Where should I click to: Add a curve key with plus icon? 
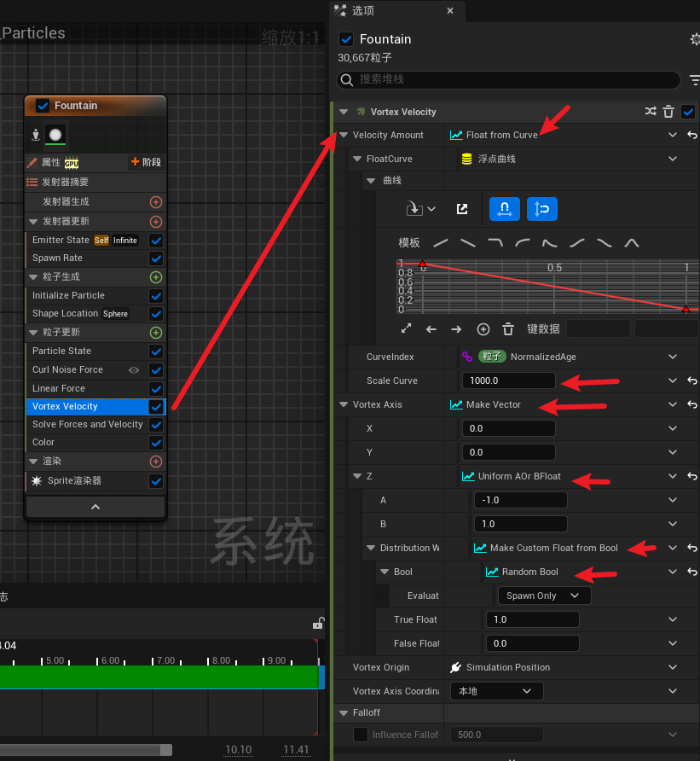click(x=483, y=329)
